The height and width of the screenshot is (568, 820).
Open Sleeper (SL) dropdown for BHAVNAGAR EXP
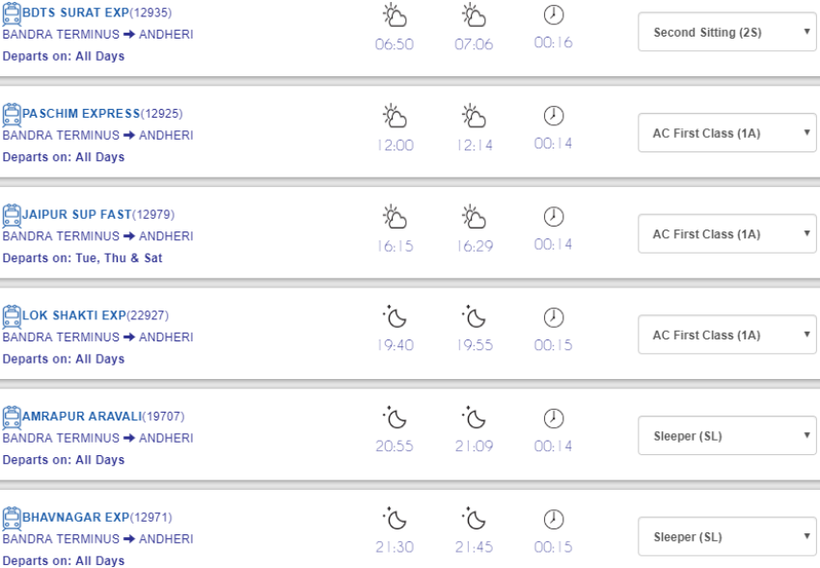727,537
